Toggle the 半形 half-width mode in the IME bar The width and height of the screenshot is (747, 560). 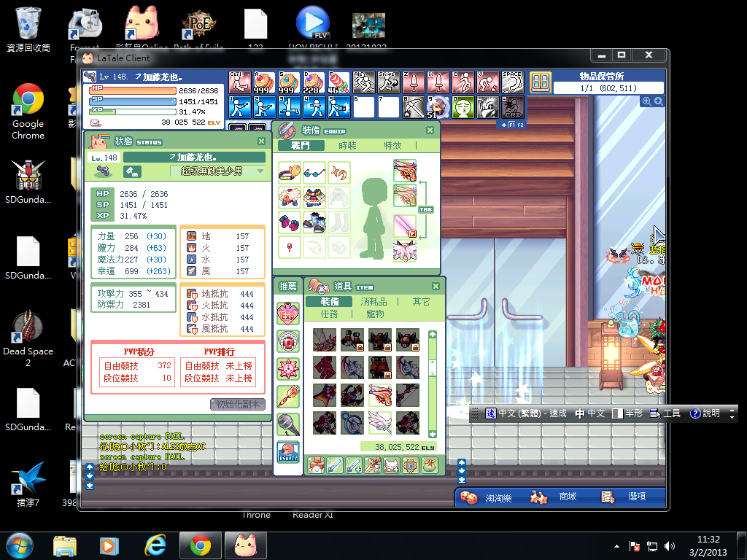point(627,413)
